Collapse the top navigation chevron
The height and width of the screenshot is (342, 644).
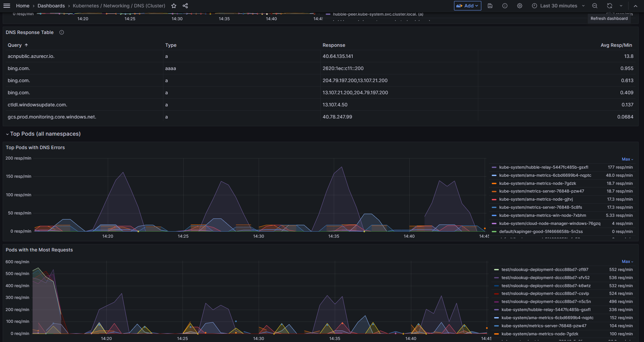click(x=635, y=6)
